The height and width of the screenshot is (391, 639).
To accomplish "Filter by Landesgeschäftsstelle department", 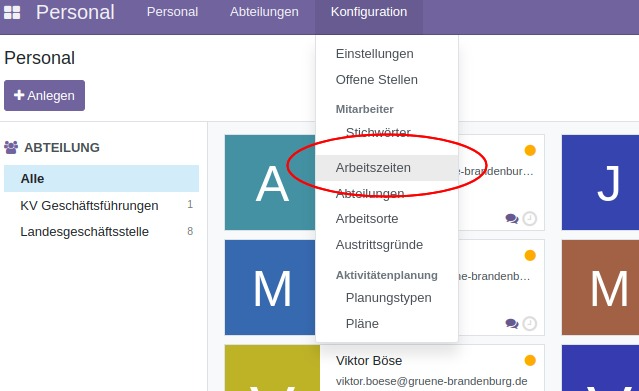I will (101, 232).
